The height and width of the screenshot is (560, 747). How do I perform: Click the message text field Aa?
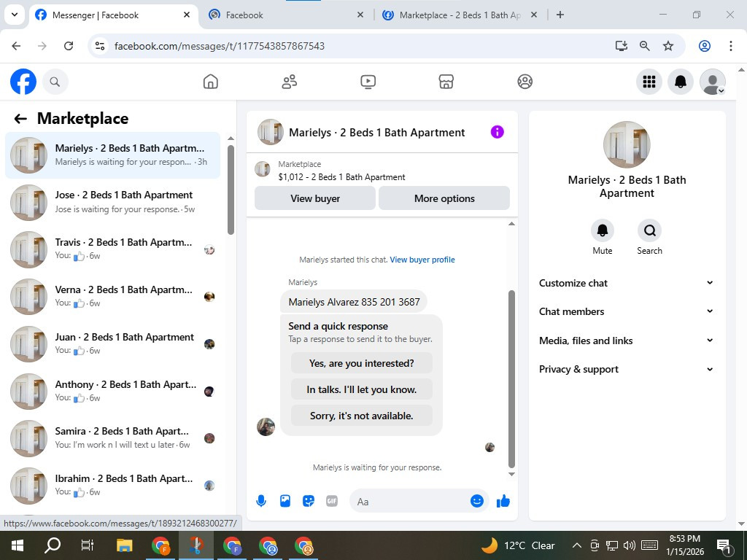click(x=410, y=502)
